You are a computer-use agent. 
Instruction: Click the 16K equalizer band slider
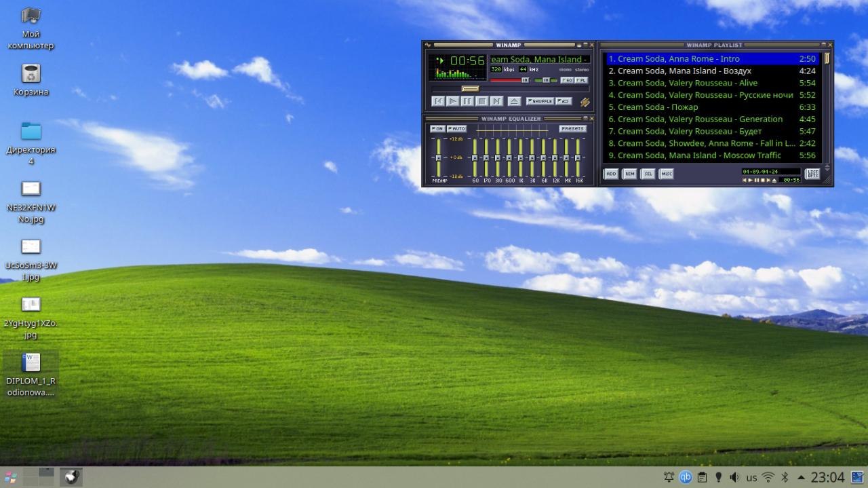(578, 157)
